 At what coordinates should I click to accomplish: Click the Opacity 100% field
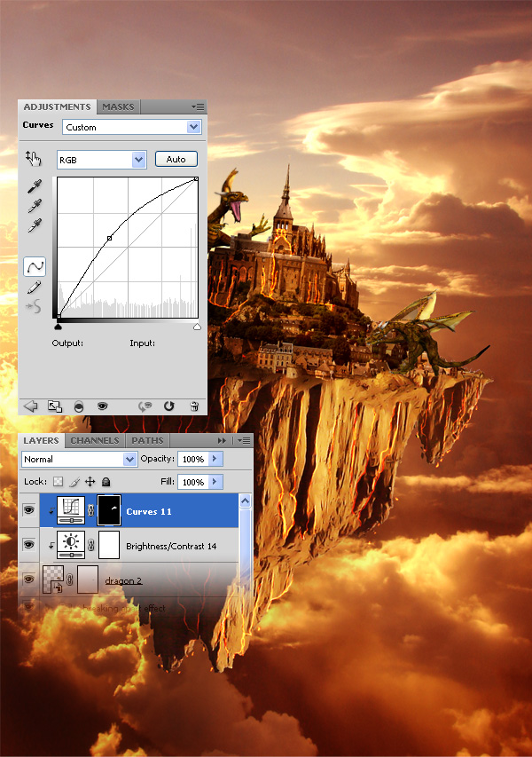(x=193, y=459)
